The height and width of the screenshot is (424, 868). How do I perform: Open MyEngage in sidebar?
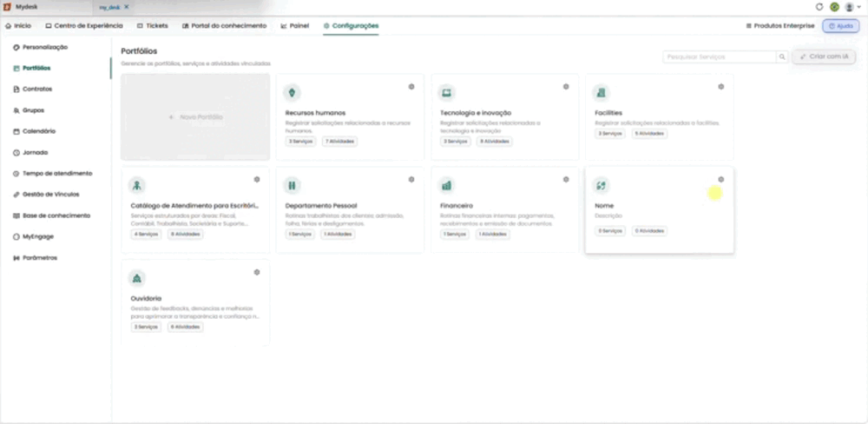tap(33, 236)
